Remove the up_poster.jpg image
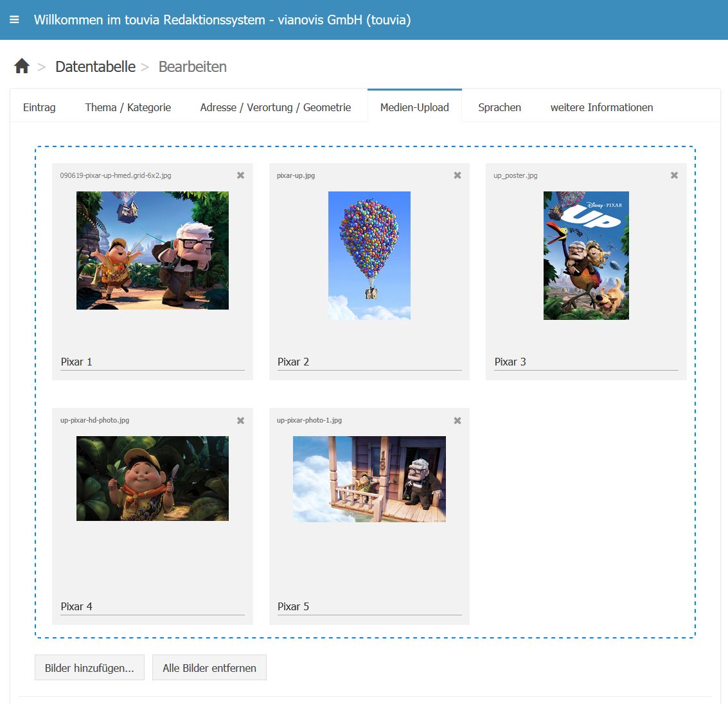The image size is (728, 704). (674, 175)
